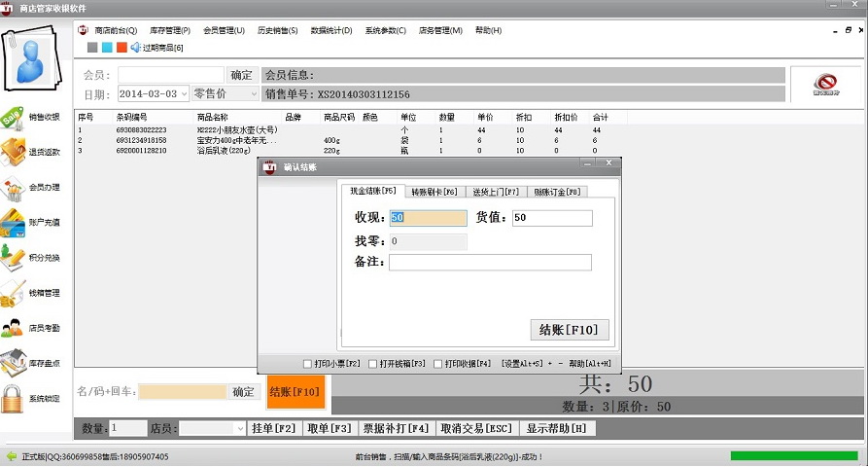Click 帮助[Alt+H] link in dialog
Viewport: 868px width, 467px height.
(x=590, y=364)
